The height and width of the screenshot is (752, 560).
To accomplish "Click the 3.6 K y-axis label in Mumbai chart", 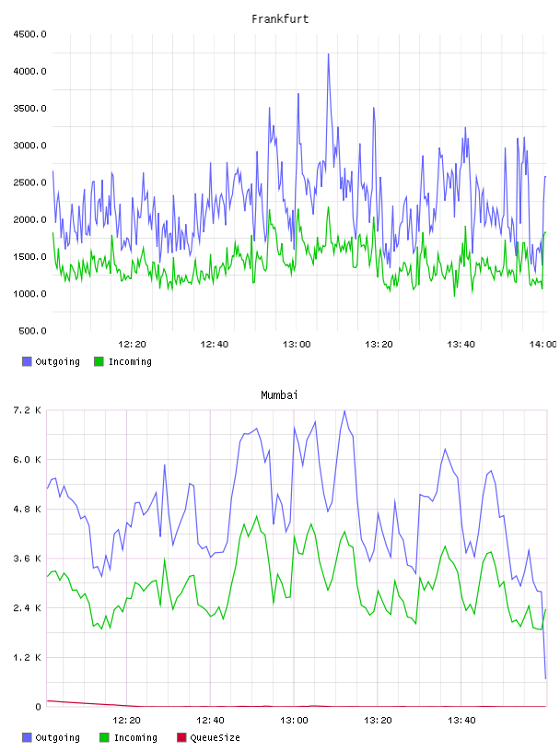I will [x=27, y=558].
